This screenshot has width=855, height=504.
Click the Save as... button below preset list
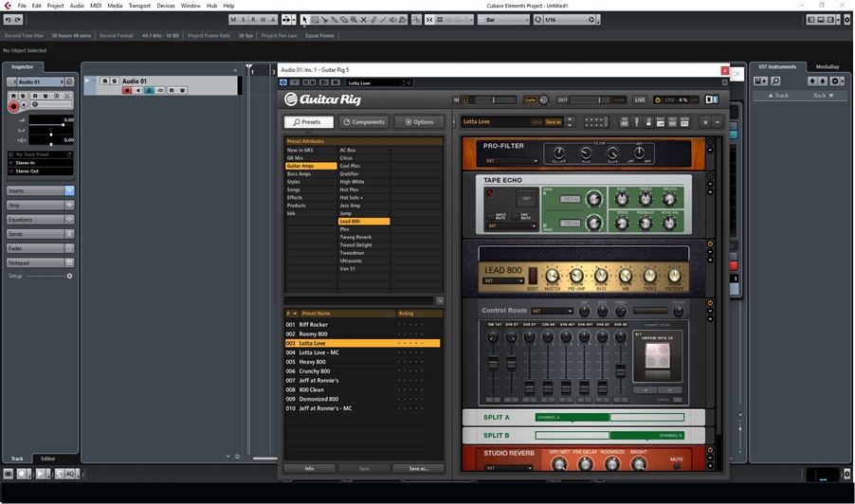[x=419, y=469]
